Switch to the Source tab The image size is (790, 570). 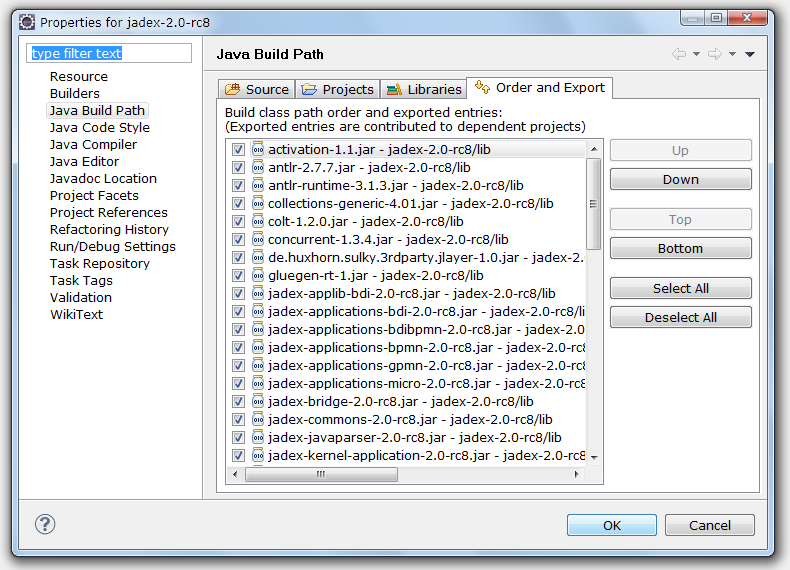pyautogui.click(x=257, y=89)
